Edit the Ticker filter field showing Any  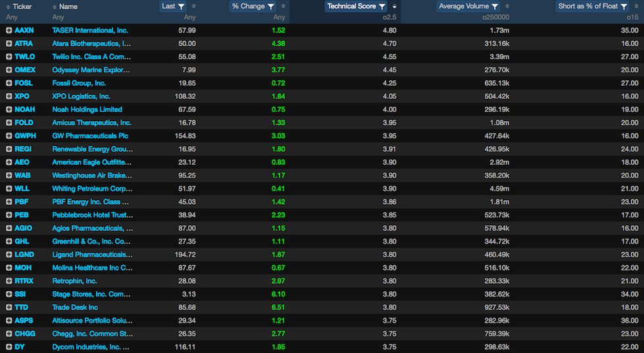12,17
